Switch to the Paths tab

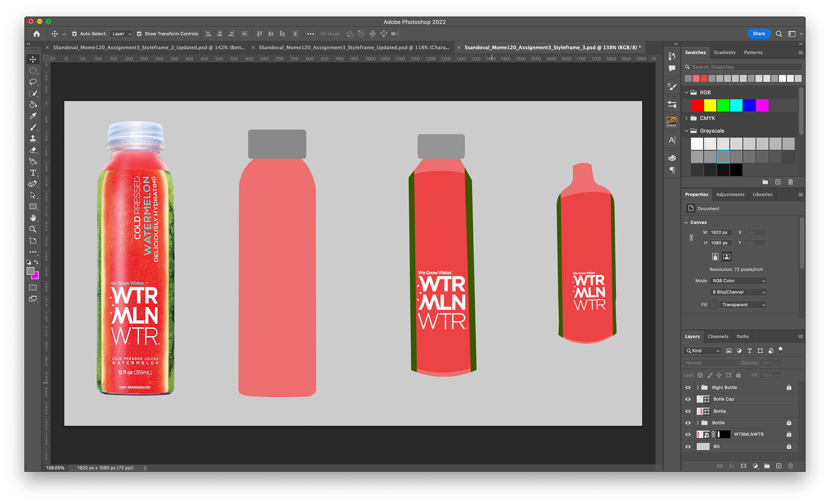pos(742,336)
